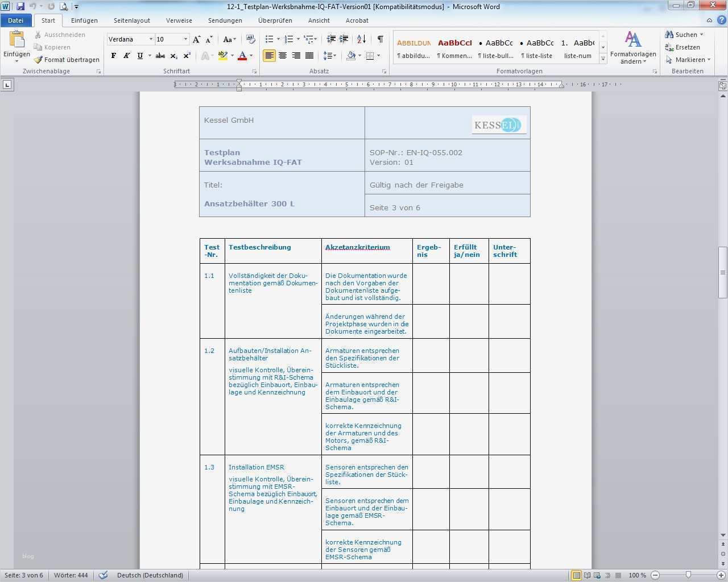Decrease the paragraph indent
The image size is (728, 582).
click(331, 39)
